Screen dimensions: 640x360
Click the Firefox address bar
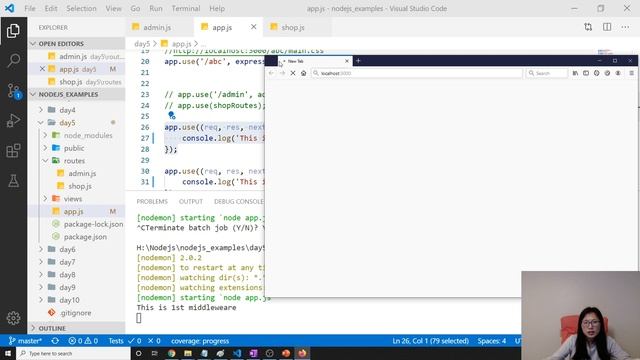tap(417, 73)
